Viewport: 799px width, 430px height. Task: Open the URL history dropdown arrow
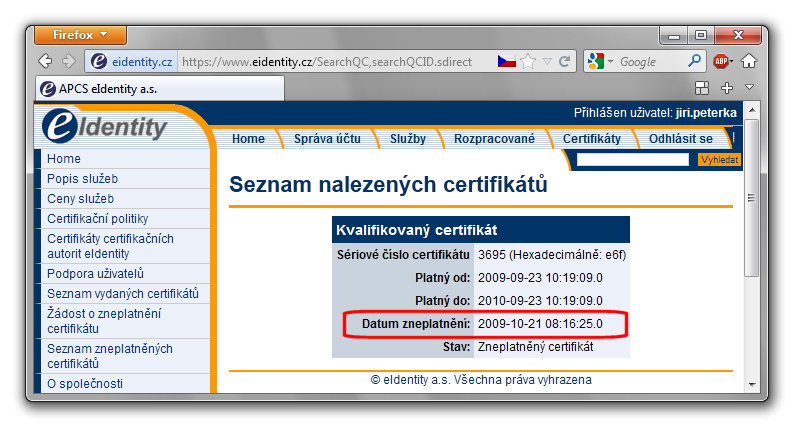(547, 62)
